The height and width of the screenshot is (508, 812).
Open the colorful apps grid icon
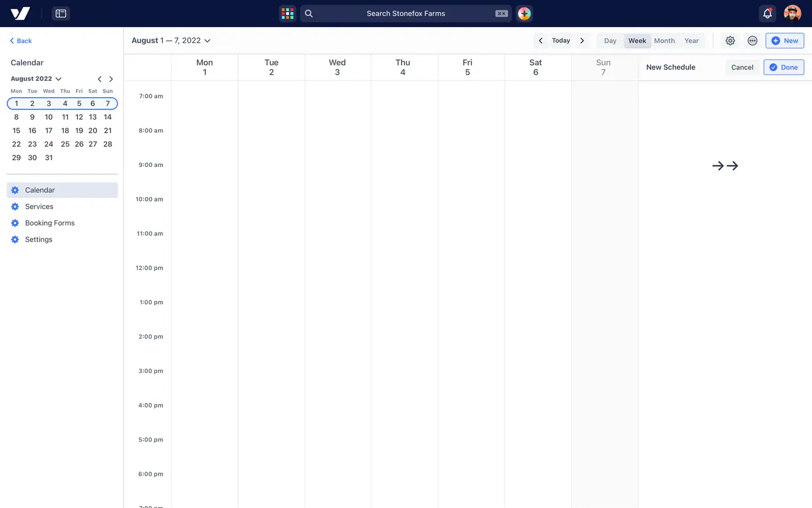(288, 14)
